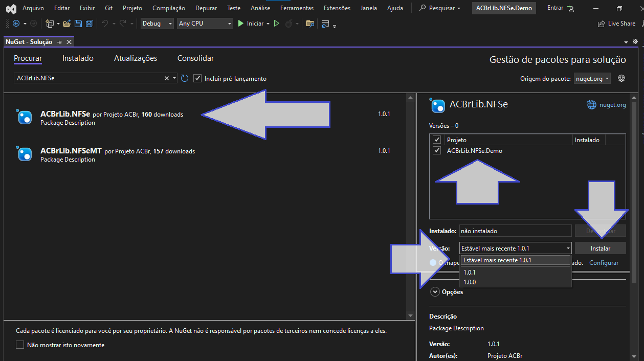Click Start Without Debugging outline play icon

(277, 24)
